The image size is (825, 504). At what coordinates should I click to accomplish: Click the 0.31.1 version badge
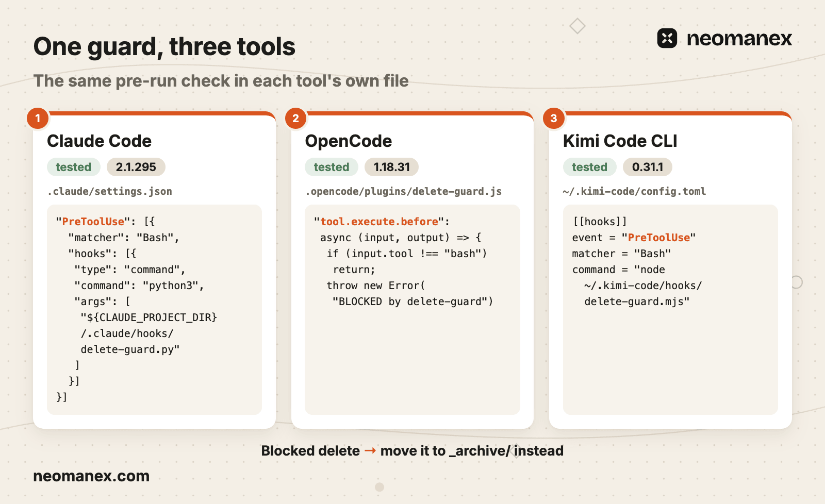648,167
